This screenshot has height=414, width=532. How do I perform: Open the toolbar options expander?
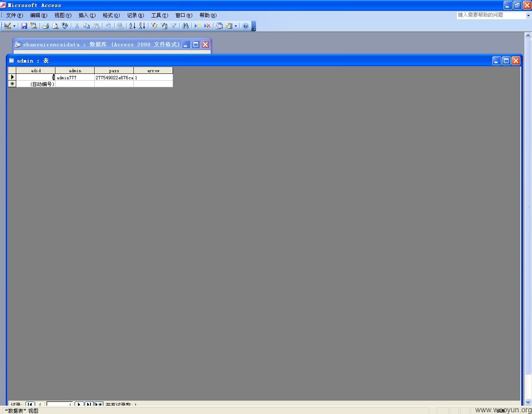[x=253, y=26]
